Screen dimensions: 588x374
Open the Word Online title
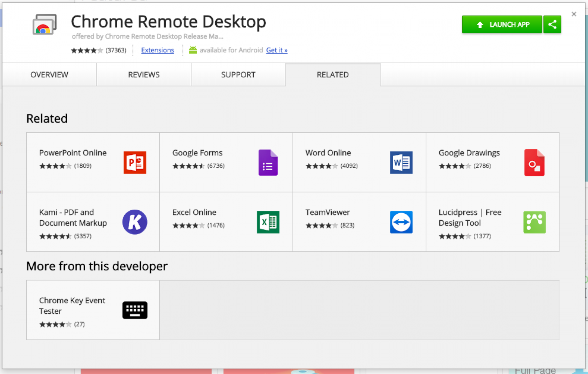coord(328,153)
